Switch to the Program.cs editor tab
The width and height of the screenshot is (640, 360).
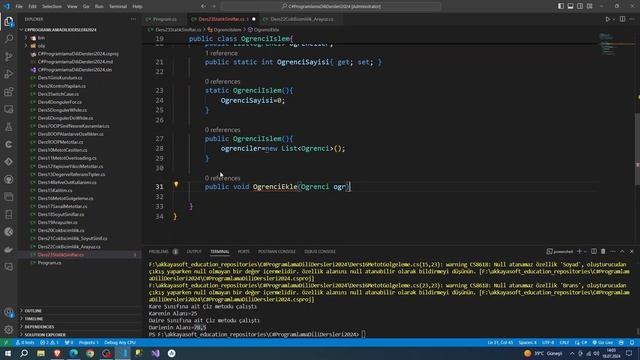pyautogui.click(x=164, y=19)
